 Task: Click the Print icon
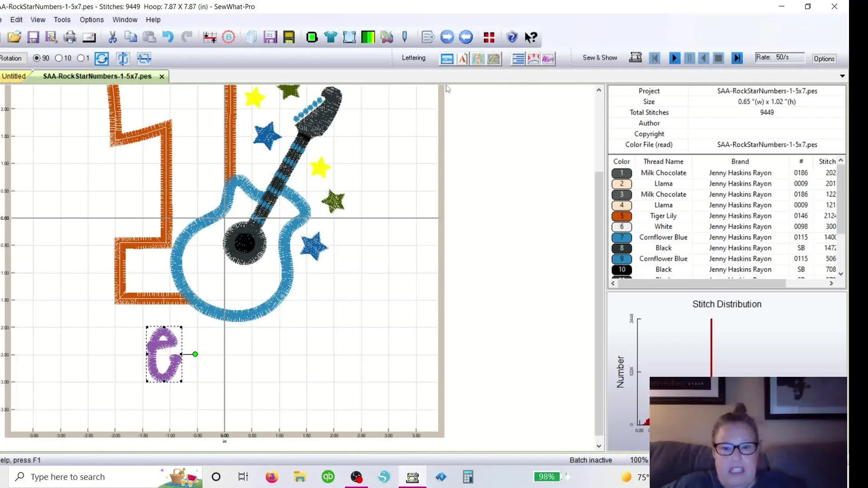tap(69, 37)
